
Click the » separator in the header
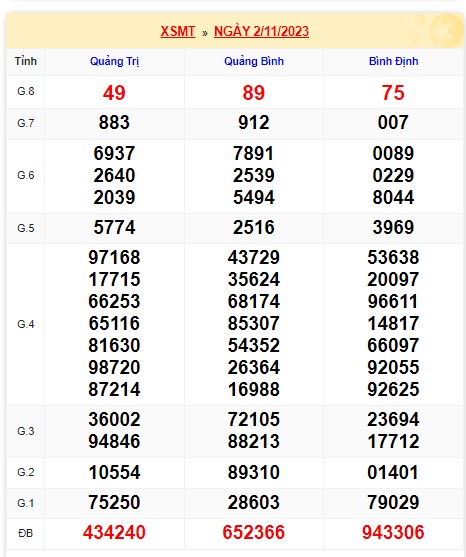(205, 33)
